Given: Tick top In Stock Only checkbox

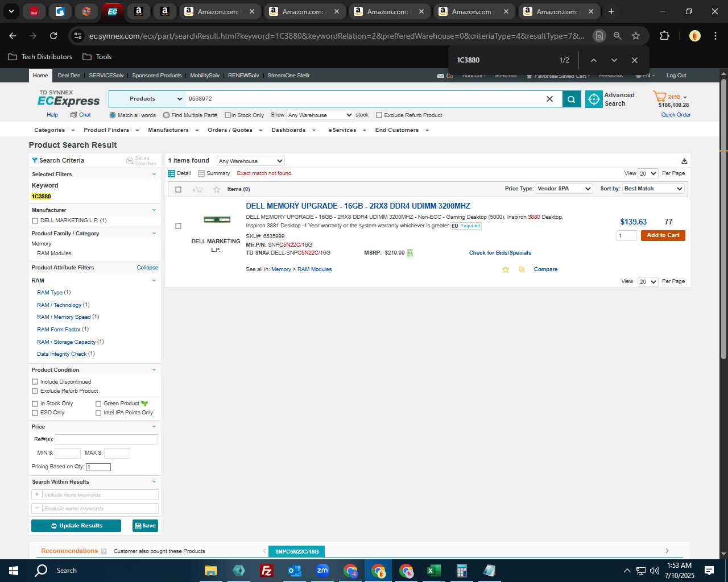Looking at the screenshot, I should 227,115.
